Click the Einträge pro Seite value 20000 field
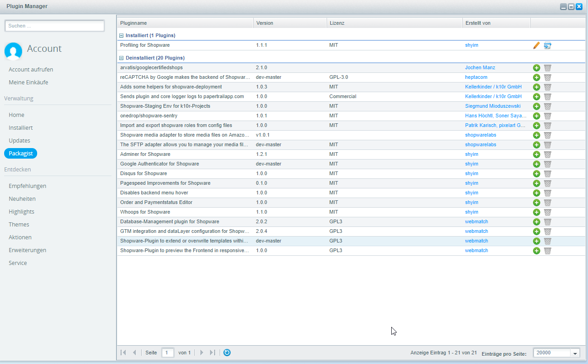Viewport: 588px width, 364px height. coord(552,353)
